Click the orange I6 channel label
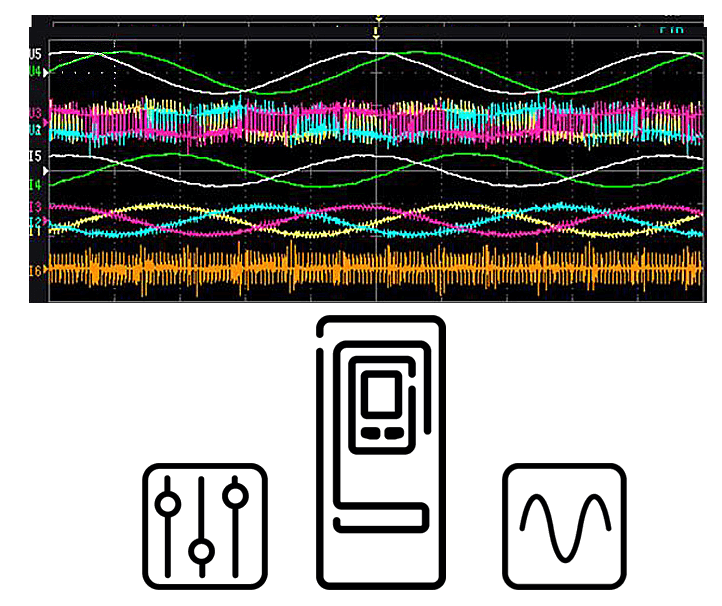 [35, 271]
